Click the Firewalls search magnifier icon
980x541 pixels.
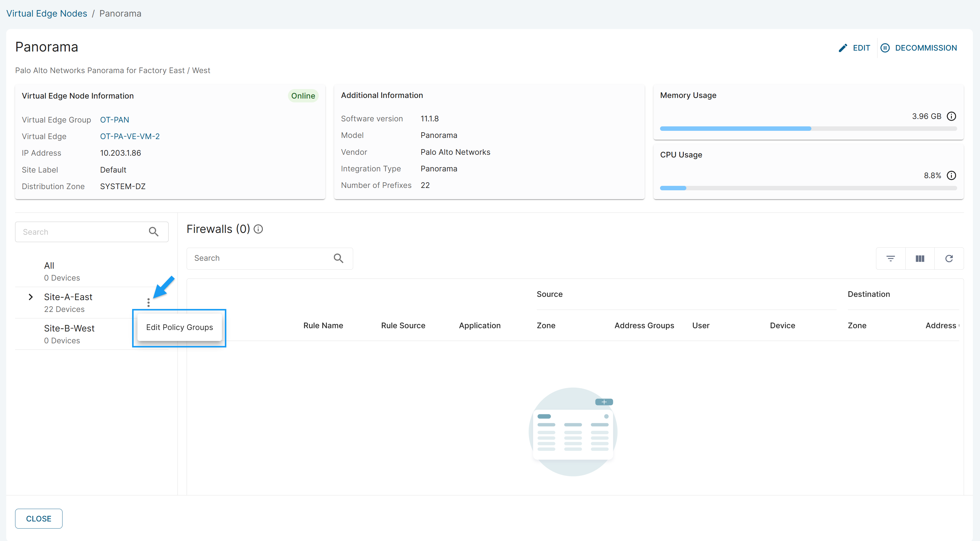[338, 259]
